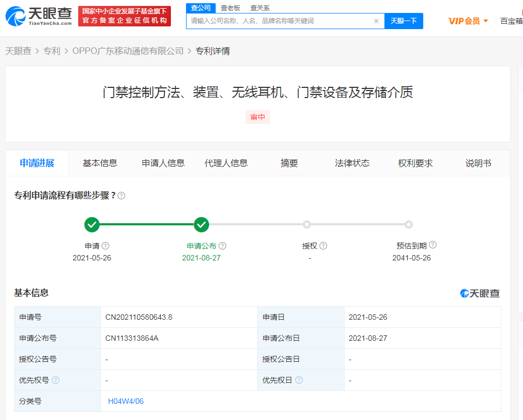
Task: Click the grey 授权 timeline marker
Action: pos(307,224)
